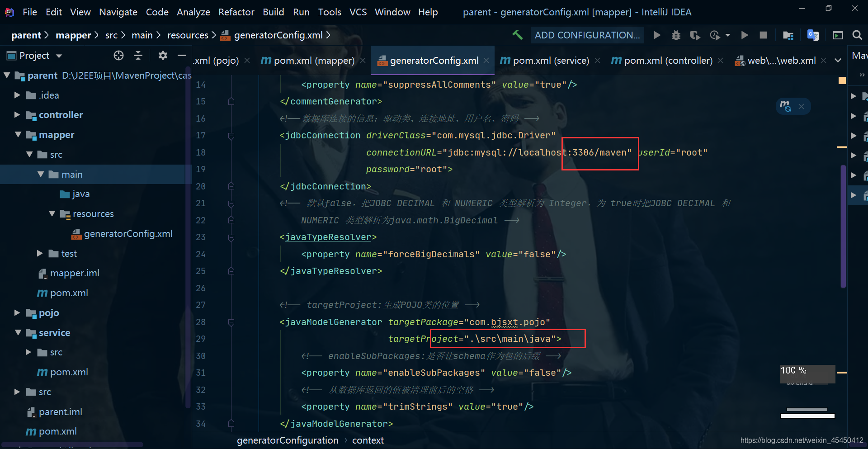Select mapper.iml file
868x449 pixels.
[x=69, y=273]
